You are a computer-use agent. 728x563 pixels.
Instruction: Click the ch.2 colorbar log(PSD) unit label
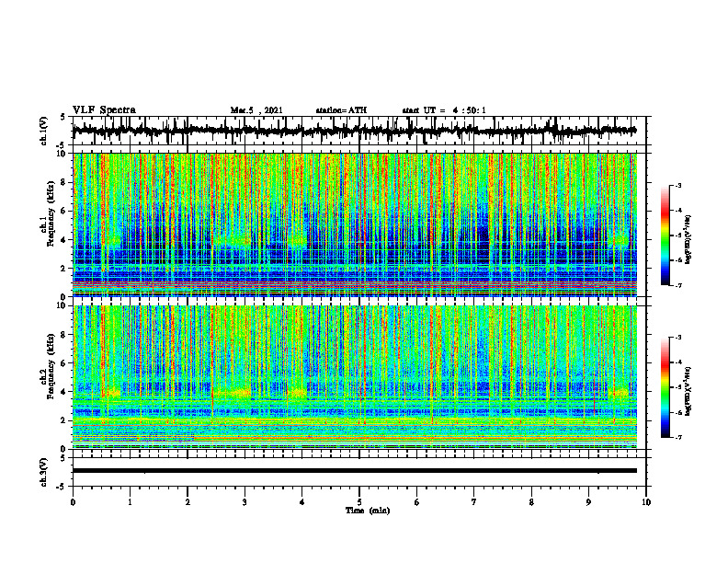[688, 392]
